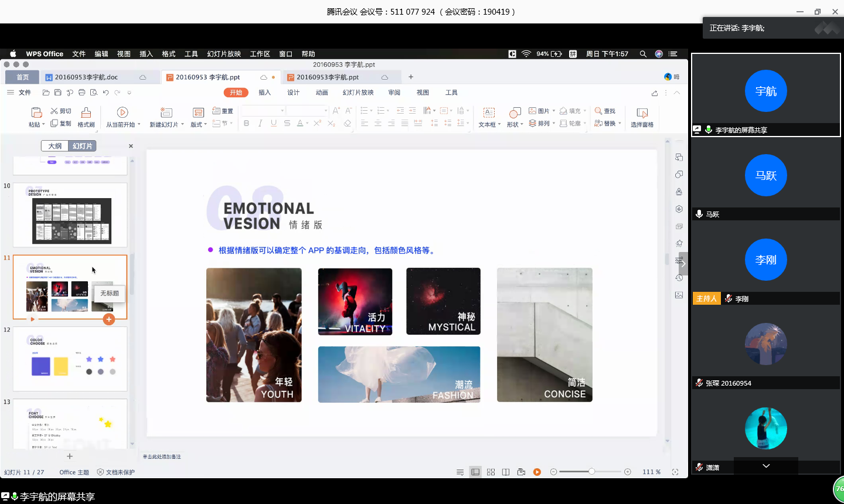This screenshot has height=504, width=844.
Task: Toggle to the 幻灯片 slides panel view
Action: tap(82, 146)
